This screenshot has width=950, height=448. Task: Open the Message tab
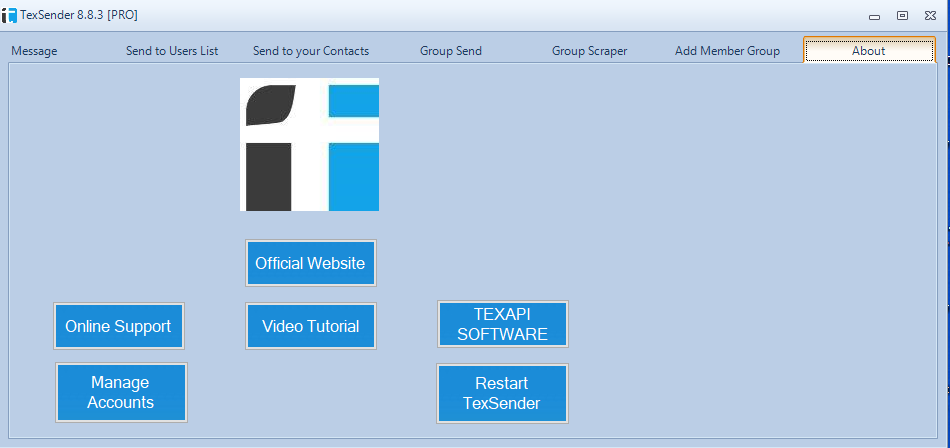tap(35, 51)
